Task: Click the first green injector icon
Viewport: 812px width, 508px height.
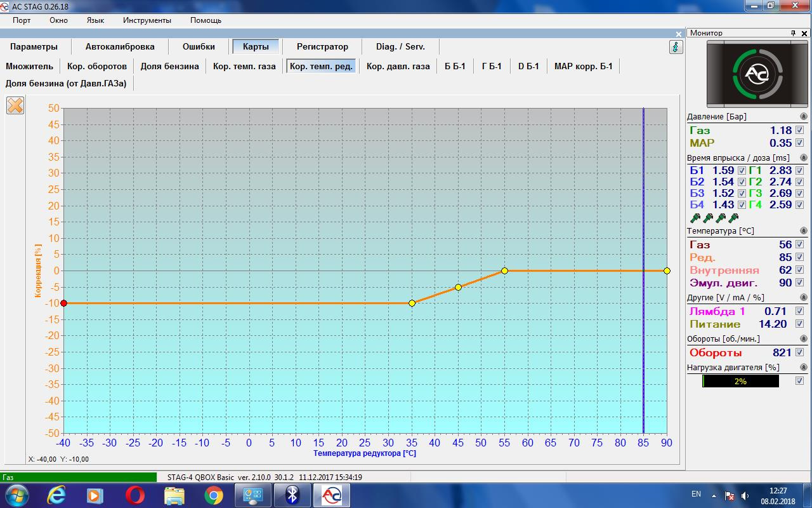Action: [x=695, y=218]
